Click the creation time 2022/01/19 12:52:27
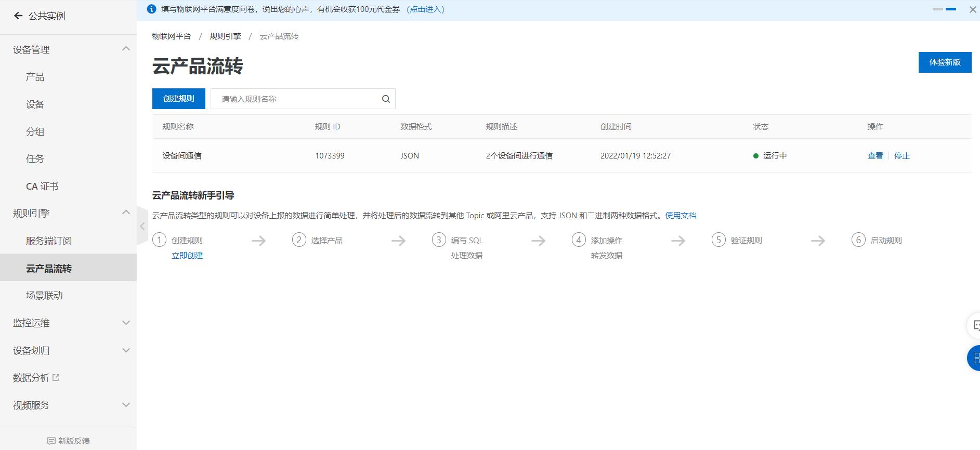This screenshot has height=450, width=980. tap(635, 156)
